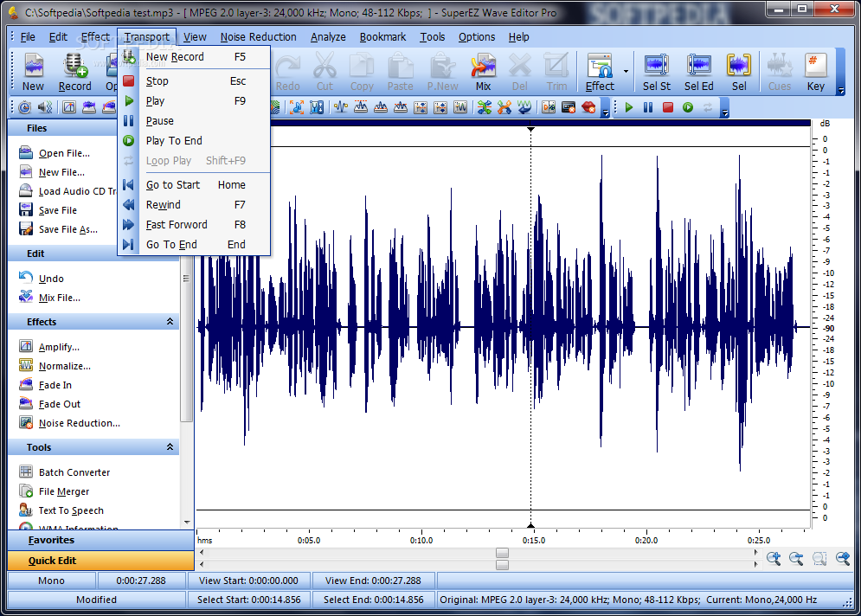Collapse the Effects panel section
Image resolution: width=861 pixels, height=616 pixels.
[170, 322]
